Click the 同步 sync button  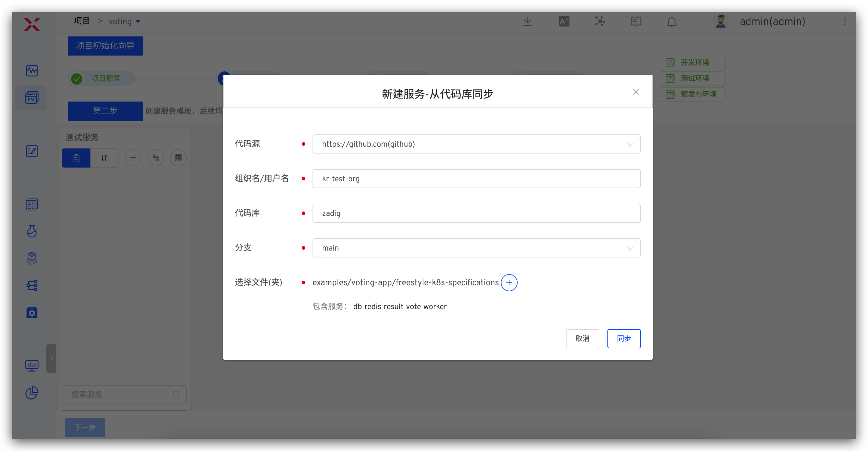pos(624,338)
